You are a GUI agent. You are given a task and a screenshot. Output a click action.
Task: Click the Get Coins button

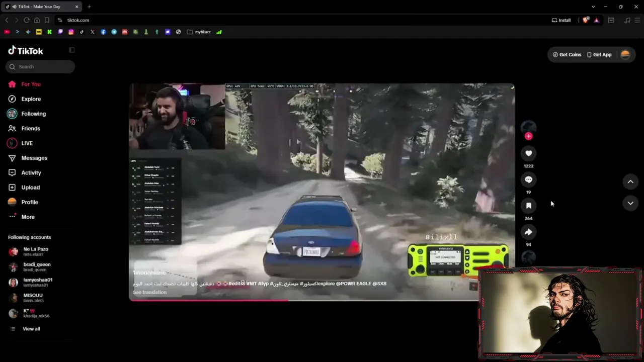click(567, 55)
